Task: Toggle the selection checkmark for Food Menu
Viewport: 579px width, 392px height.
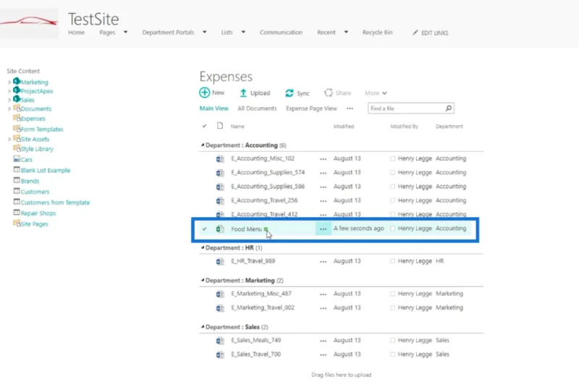Action: coord(204,229)
